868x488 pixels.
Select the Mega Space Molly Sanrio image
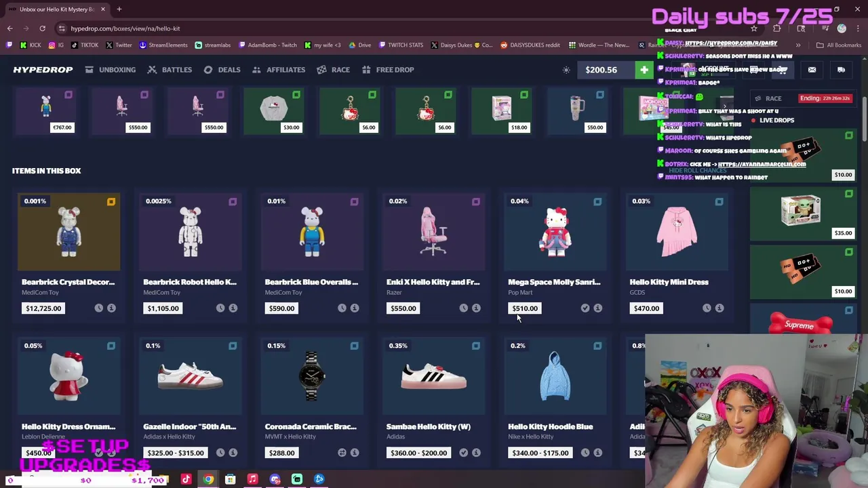(x=555, y=232)
